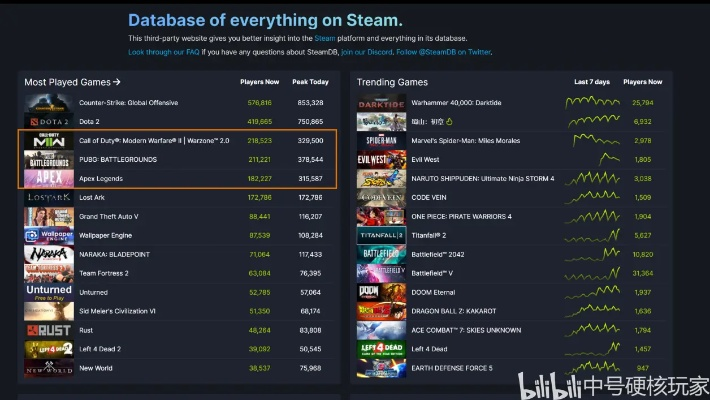
Task: Click the Warhammer 40,000: Darktide thumbnail
Action: [381, 102]
